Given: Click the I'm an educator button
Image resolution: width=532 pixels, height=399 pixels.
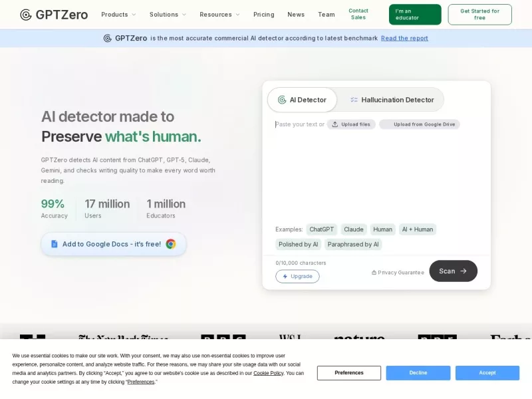Looking at the screenshot, I should pyautogui.click(x=415, y=15).
